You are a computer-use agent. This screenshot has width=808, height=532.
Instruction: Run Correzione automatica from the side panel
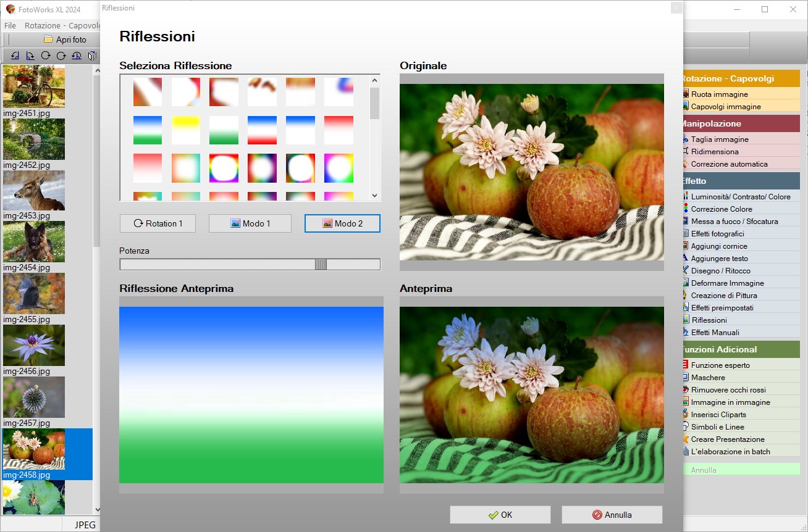[x=740, y=164]
